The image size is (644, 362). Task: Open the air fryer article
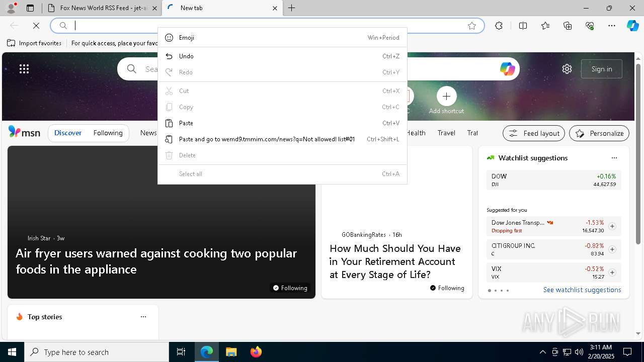coord(156,261)
